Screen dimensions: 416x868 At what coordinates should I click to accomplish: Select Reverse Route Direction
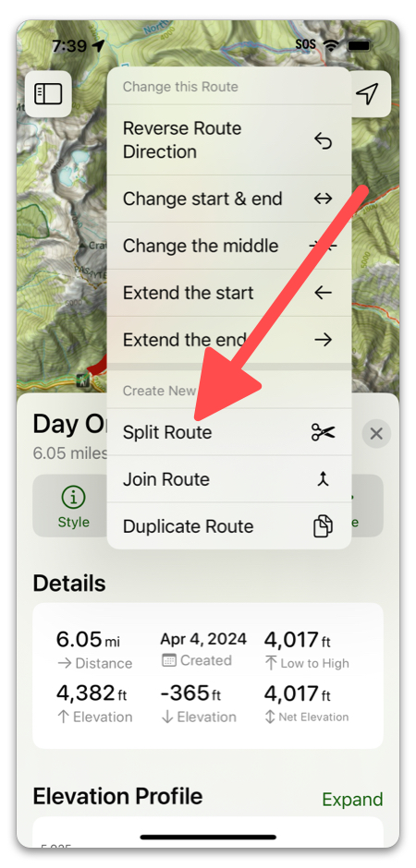coord(228,140)
